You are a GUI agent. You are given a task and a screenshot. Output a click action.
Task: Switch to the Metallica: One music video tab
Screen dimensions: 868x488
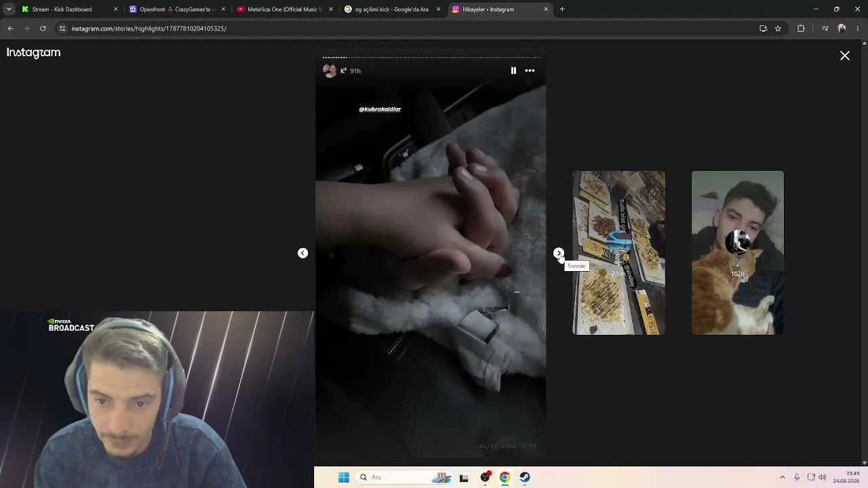coord(284,9)
